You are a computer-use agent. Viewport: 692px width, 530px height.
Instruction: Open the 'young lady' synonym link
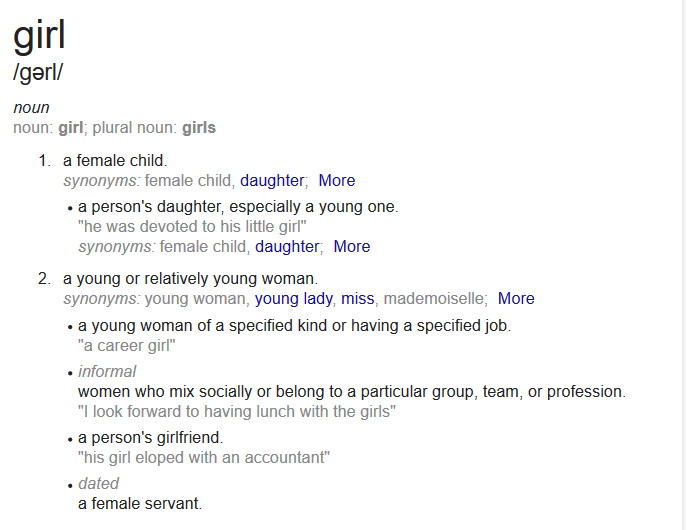[x=293, y=299]
